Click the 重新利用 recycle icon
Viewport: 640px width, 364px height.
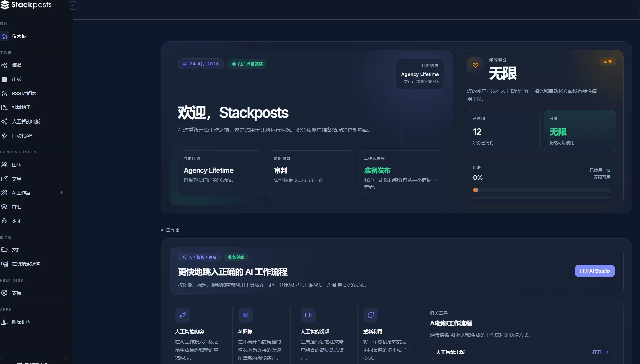pyautogui.click(x=371, y=315)
